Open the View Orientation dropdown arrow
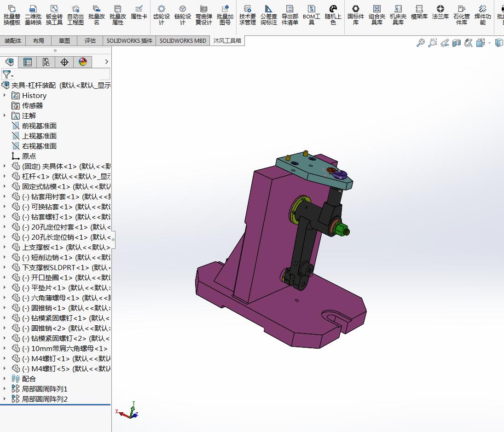This screenshot has height=432, width=504. coord(489,42)
